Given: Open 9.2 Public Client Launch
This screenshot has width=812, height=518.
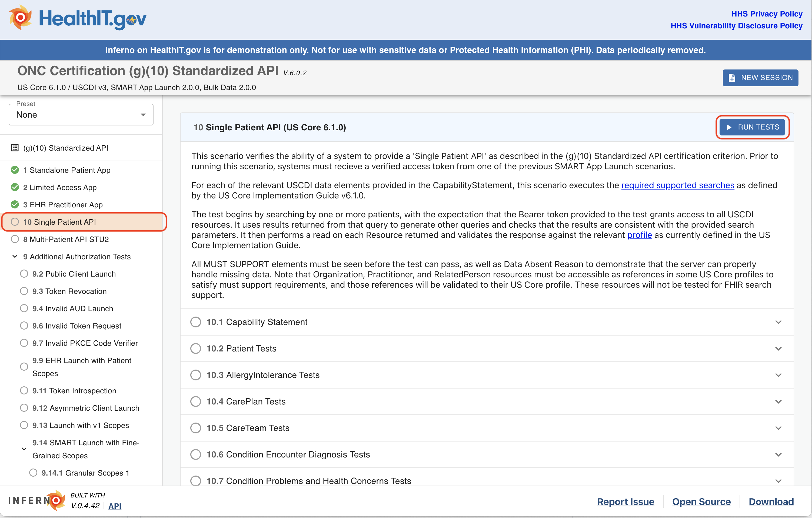Looking at the screenshot, I should click(74, 274).
